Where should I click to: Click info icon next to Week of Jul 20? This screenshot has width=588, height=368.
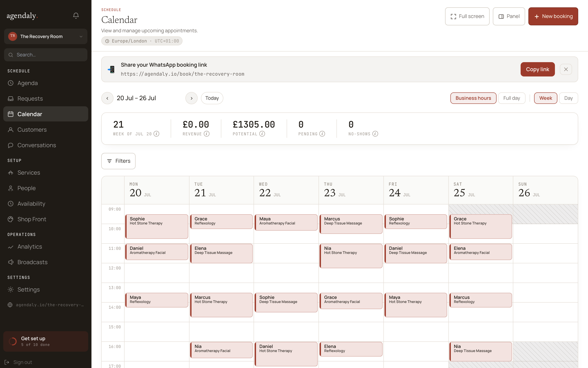(x=156, y=134)
